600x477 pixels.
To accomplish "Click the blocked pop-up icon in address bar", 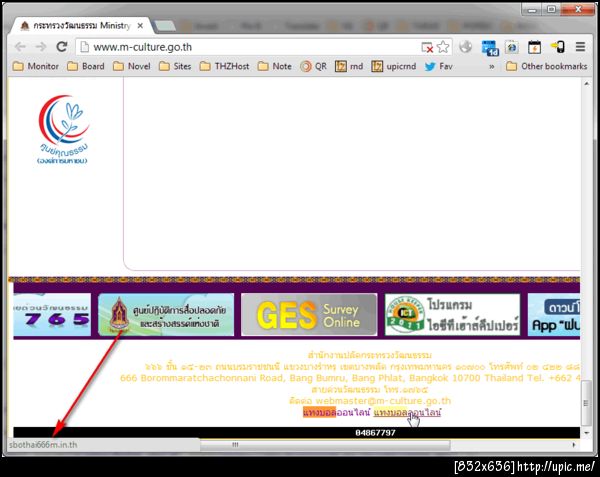I will (427, 47).
